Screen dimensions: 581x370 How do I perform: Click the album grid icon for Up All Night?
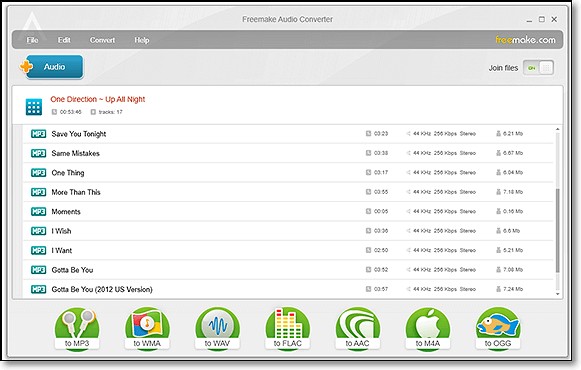[x=34, y=107]
